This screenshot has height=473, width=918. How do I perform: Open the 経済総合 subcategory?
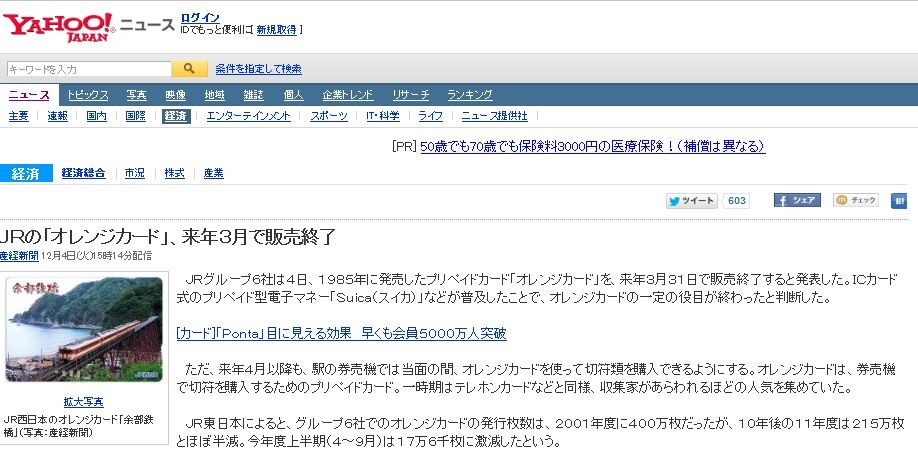84,173
